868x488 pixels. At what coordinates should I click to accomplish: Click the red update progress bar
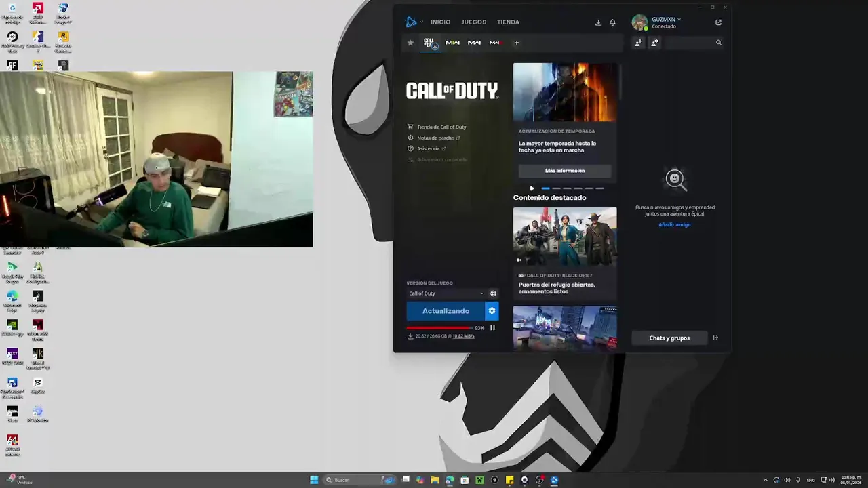point(439,328)
